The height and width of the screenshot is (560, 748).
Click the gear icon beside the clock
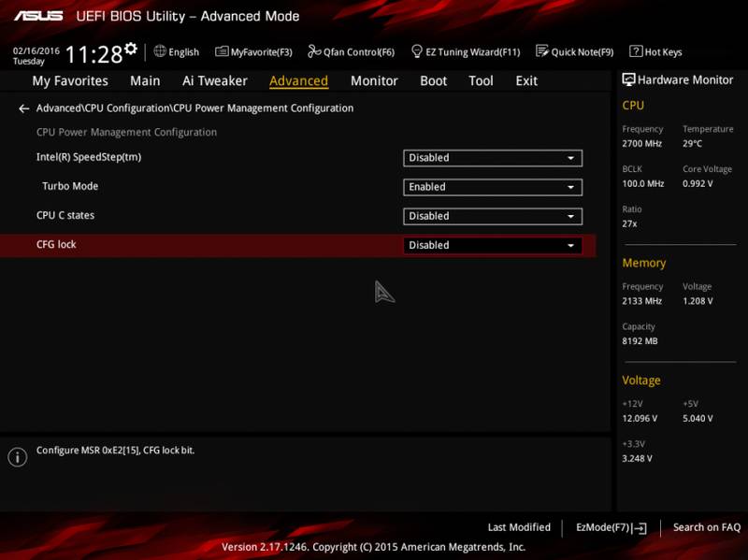(x=131, y=49)
